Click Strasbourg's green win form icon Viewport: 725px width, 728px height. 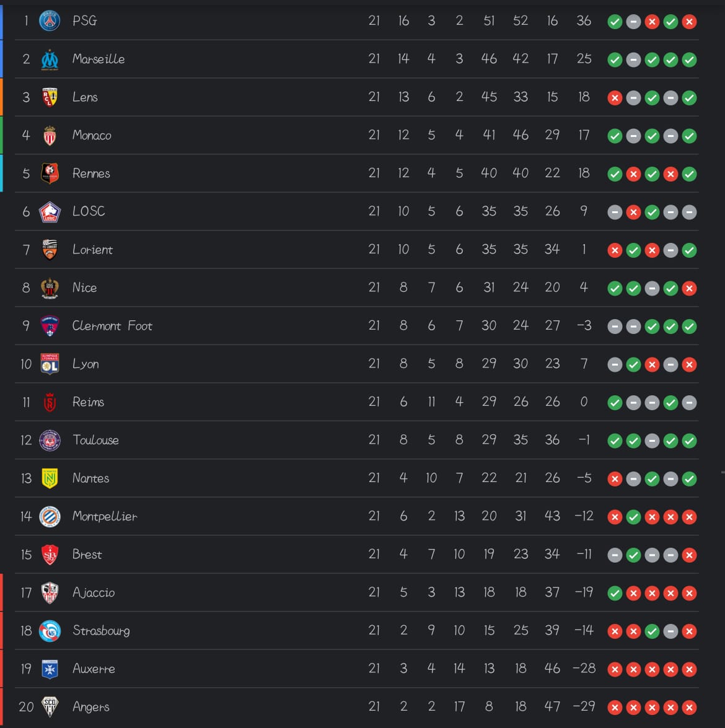click(x=652, y=632)
